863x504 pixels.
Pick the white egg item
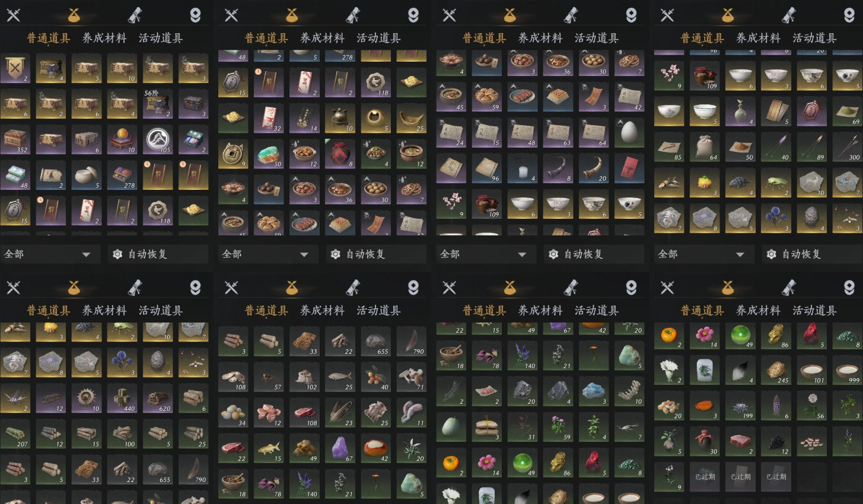pyautogui.click(x=629, y=133)
